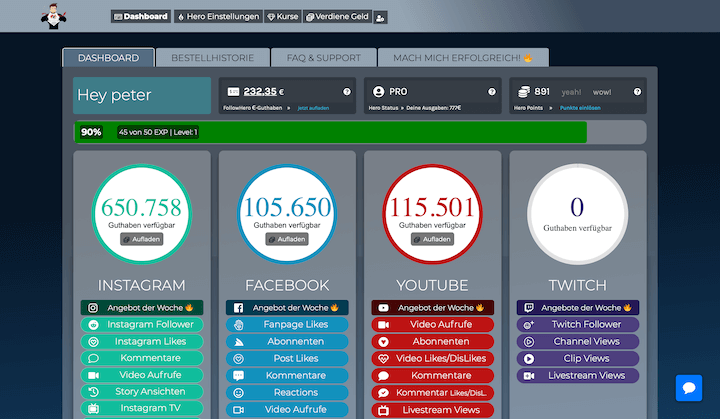Open Instagram Angebot der Woche
This screenshot has height=419, width=720.
[142, 308]
